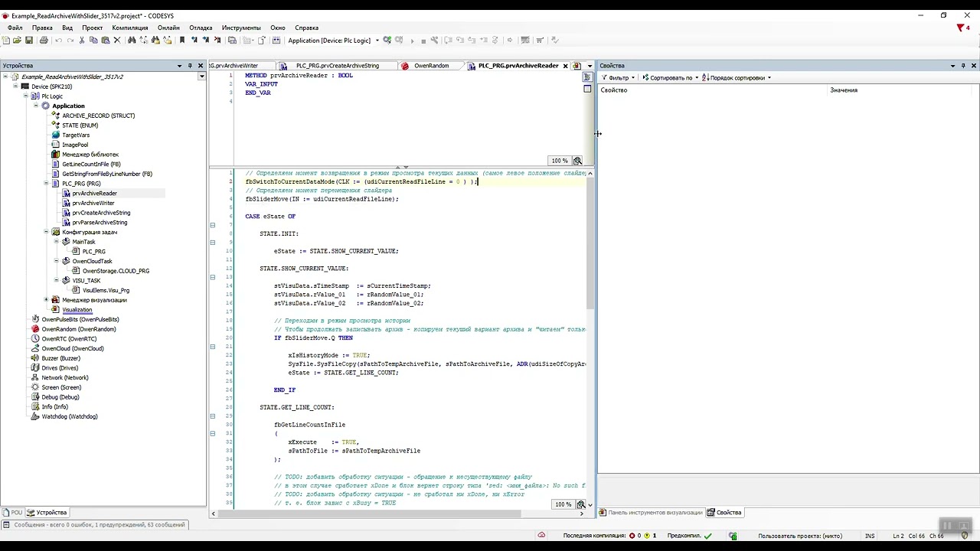The width and height of the screenshot is (980, 551).
Task: Collapse the CASE eState OF block
Action: pyautogui.click(x=212, y=225)
